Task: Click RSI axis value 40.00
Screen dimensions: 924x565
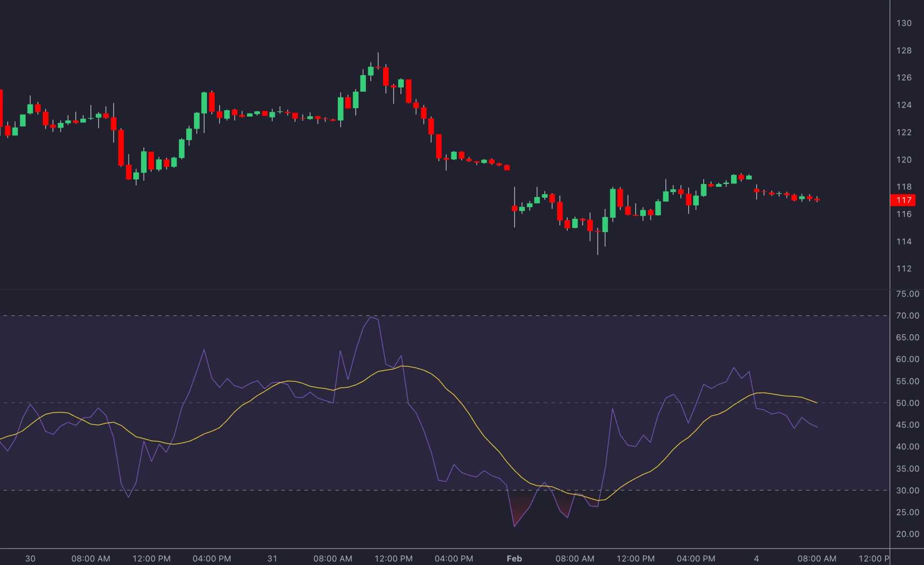Action: coord(907,447)
